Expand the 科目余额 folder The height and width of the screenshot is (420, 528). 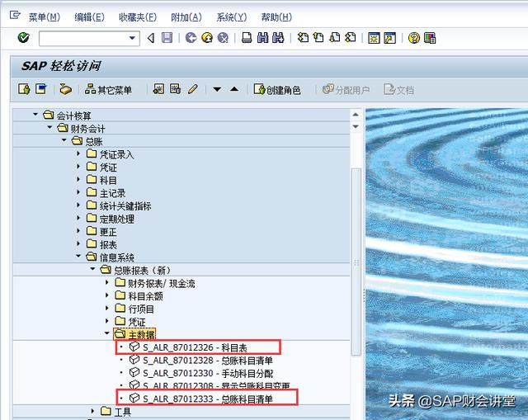pos(107,295)
